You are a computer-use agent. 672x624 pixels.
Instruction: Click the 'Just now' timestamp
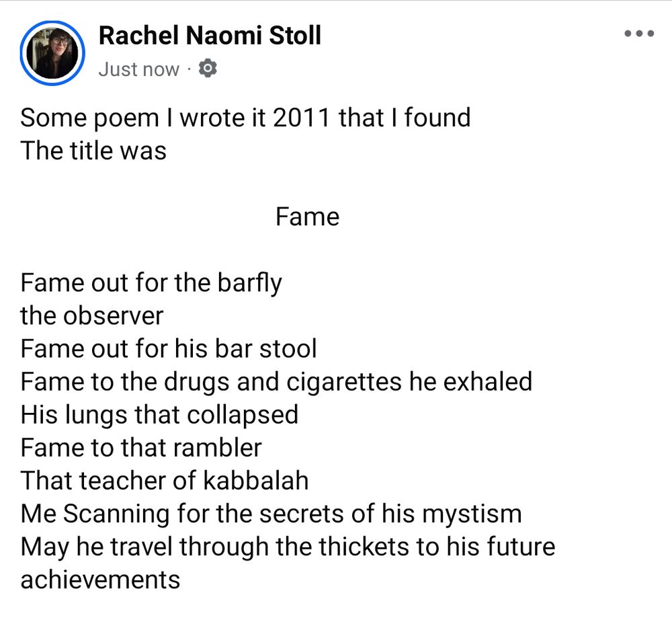coord(139,69)
